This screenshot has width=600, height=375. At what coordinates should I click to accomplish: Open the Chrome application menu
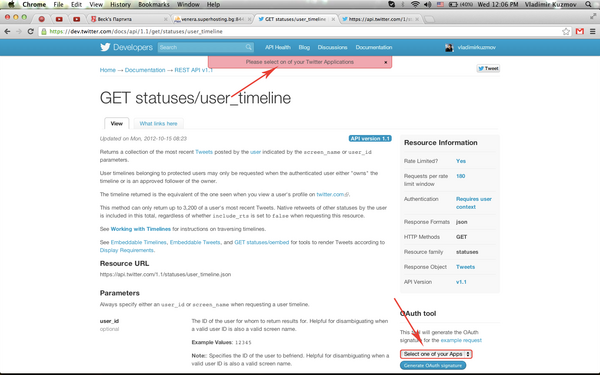pos(34,4)
